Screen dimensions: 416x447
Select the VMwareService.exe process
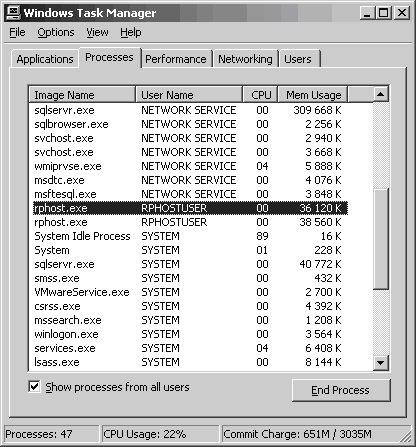point(190,292)
